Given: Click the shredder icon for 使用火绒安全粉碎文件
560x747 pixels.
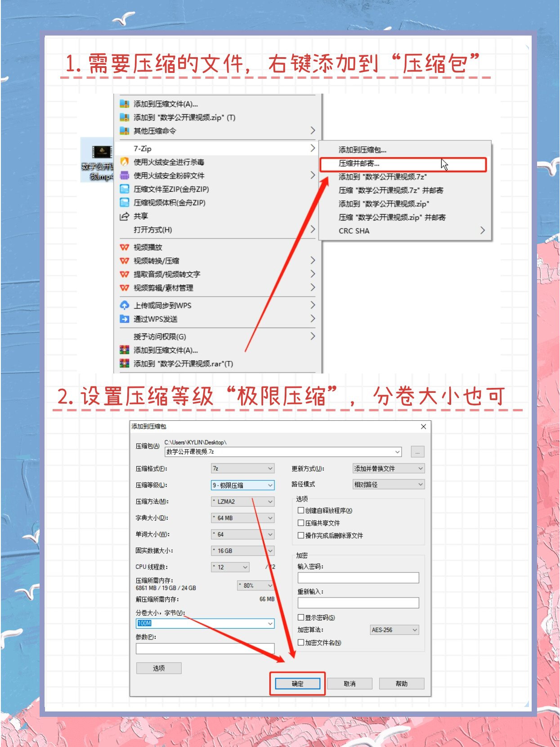Looking at the screenshot, I should click(124, 175).
